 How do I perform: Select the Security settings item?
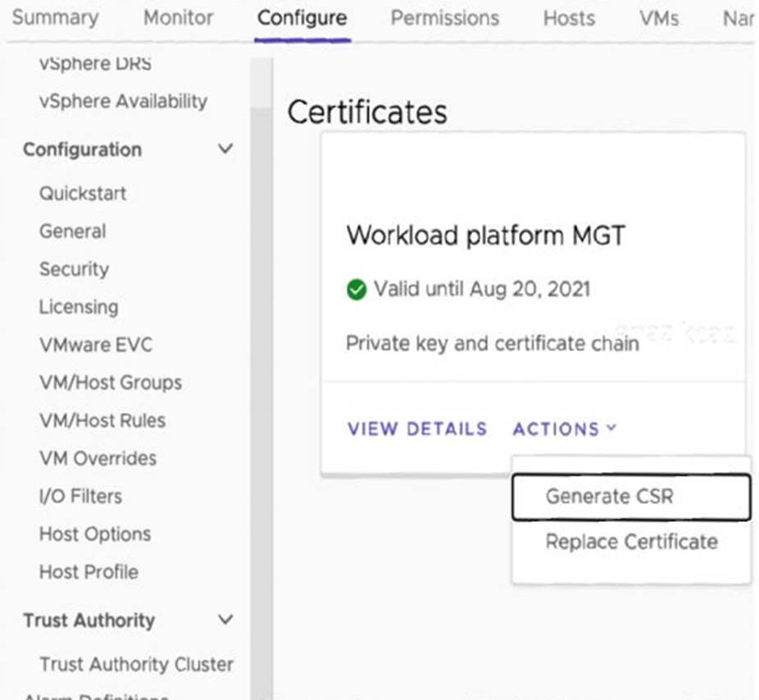pos(74,269)
